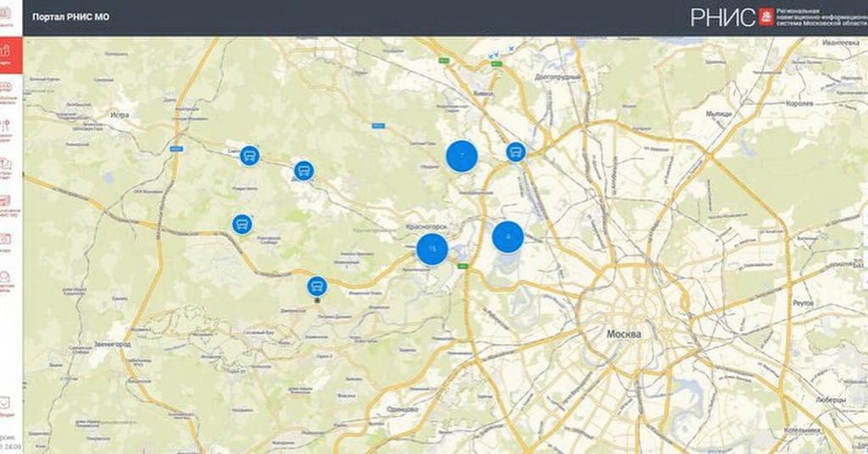Open the red highlighted map item in sidebar
The image size is (868, 454).
pos(11,55)
